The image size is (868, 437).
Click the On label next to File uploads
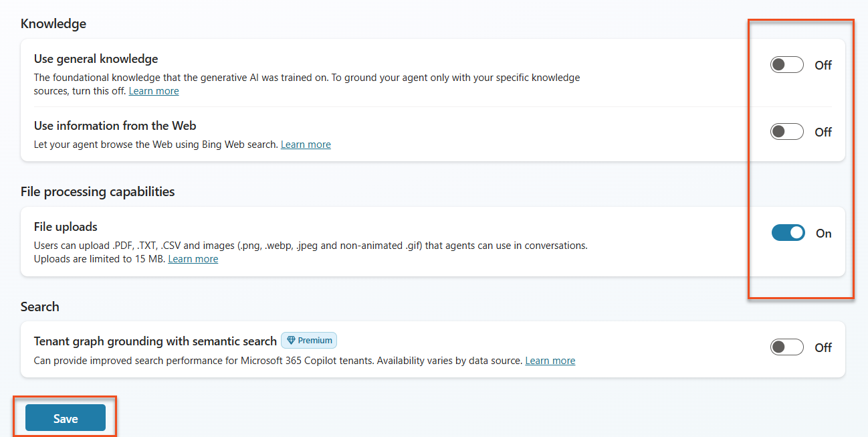[823, 233]
